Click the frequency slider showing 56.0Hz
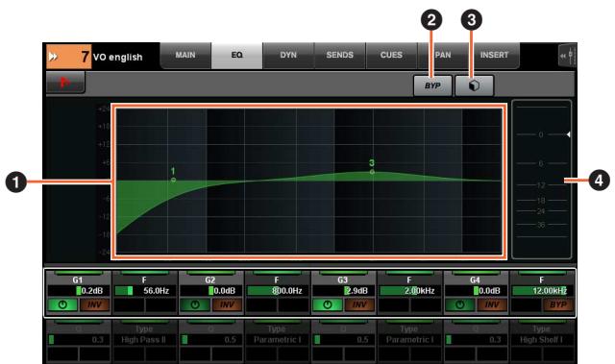 144,291
